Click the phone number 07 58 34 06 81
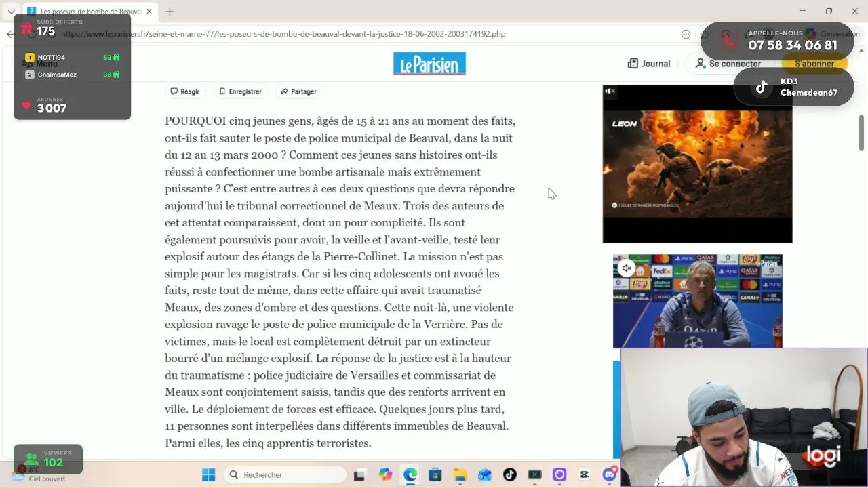Screen dimensions: 868x488 792,45
